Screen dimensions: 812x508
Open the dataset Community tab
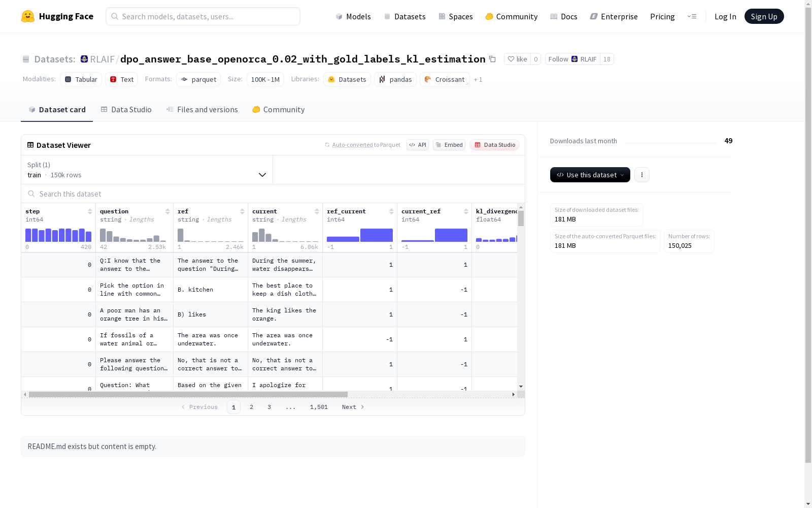tap(279, 110)
